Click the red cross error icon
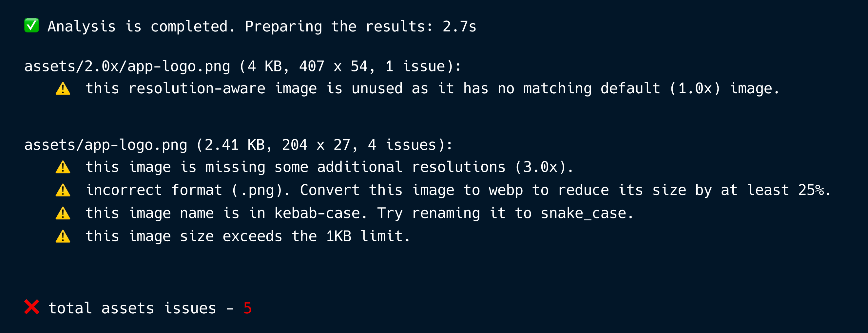The width and height of the screenshot is (868, 333). coord(32,307)
